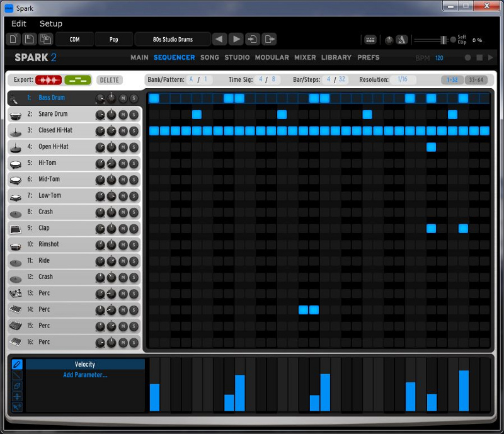This screenshot has width=504, height=434.
Task: Solo track 16 Perc
Action: click(x=134, y=343)
